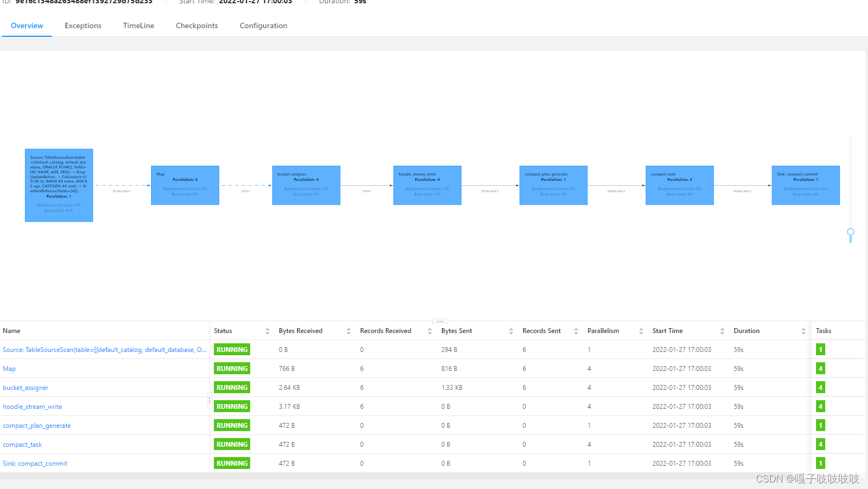The height and width of the screenshot is (489, 868).
Task: Sort table by Start Time
Action: click(x=722, y=331)
